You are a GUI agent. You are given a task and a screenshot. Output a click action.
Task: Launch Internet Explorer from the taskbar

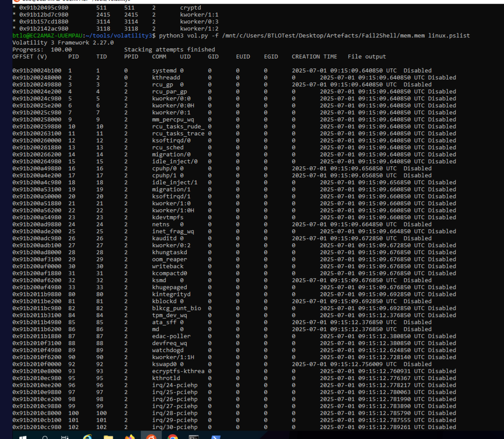(87, 437)
